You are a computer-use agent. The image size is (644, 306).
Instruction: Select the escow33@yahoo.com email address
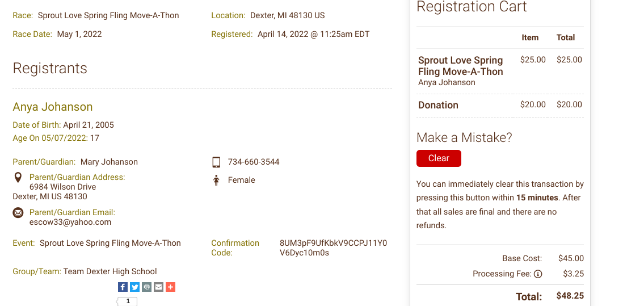(70, 222)
